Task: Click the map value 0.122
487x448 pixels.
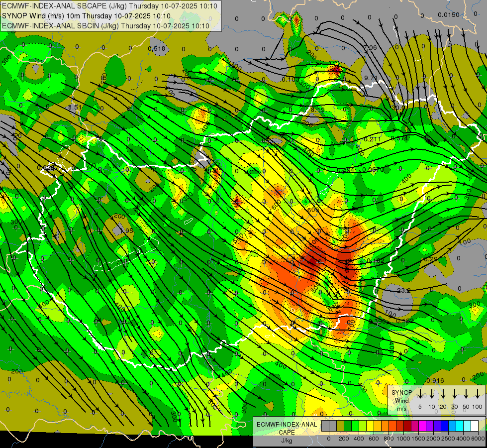Action: [405, 321]
